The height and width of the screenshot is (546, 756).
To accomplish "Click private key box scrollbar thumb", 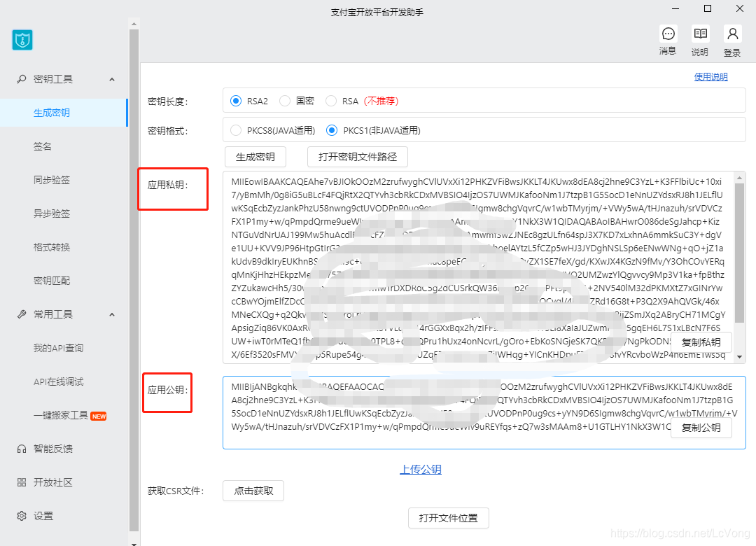I will [740, 253].
